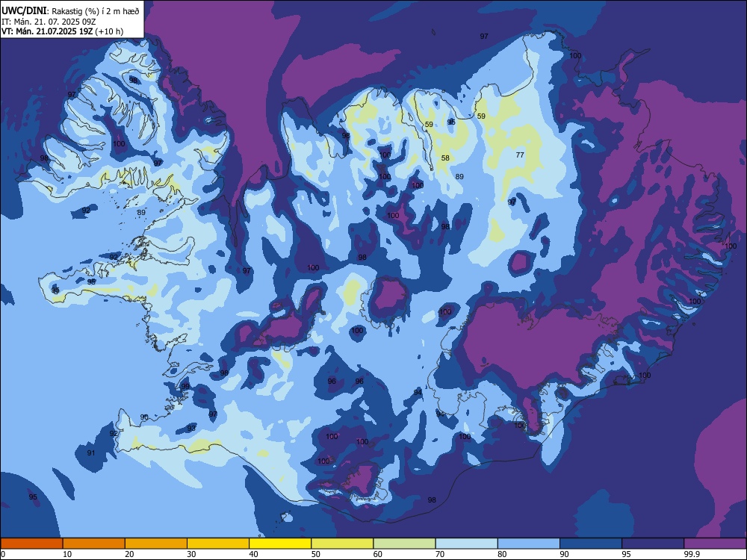Click the legend tick label 60
Viewport: 747px width, 560px height.
[x=378, y=554]
